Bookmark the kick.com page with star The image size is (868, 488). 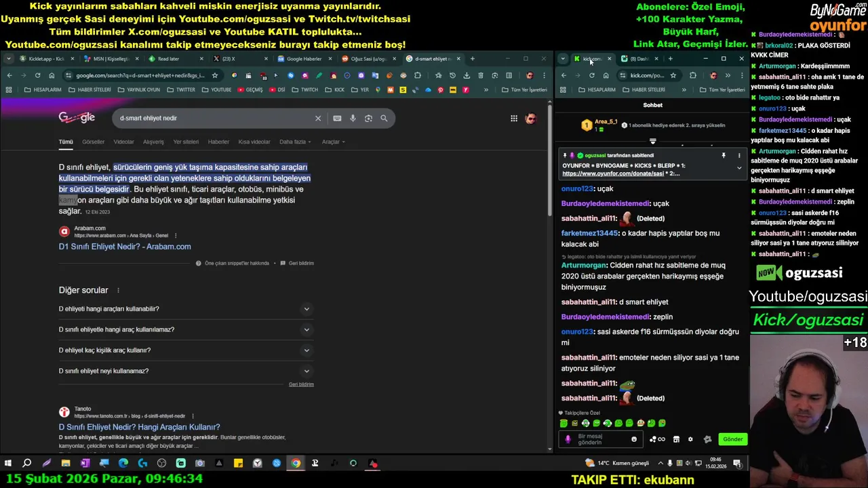(673, 75)
